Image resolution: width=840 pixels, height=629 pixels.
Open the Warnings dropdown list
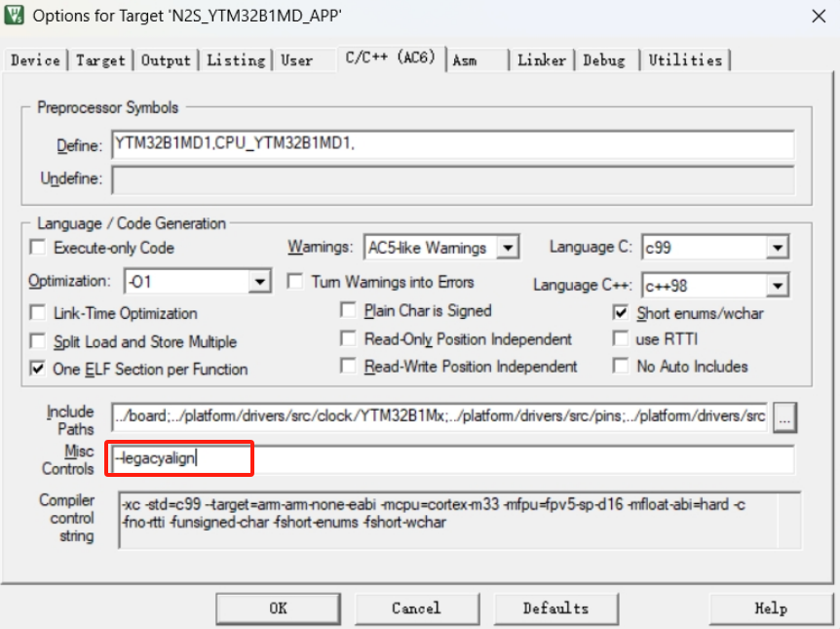pos(508,248)
